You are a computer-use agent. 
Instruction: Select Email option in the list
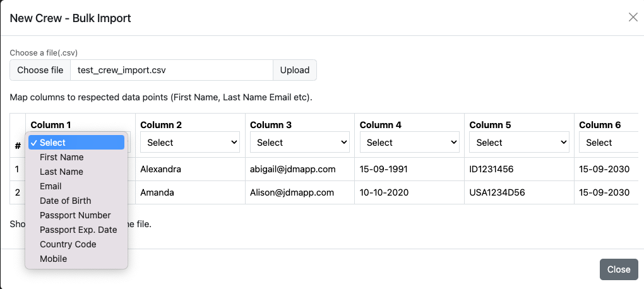click(x=51, y=186)
